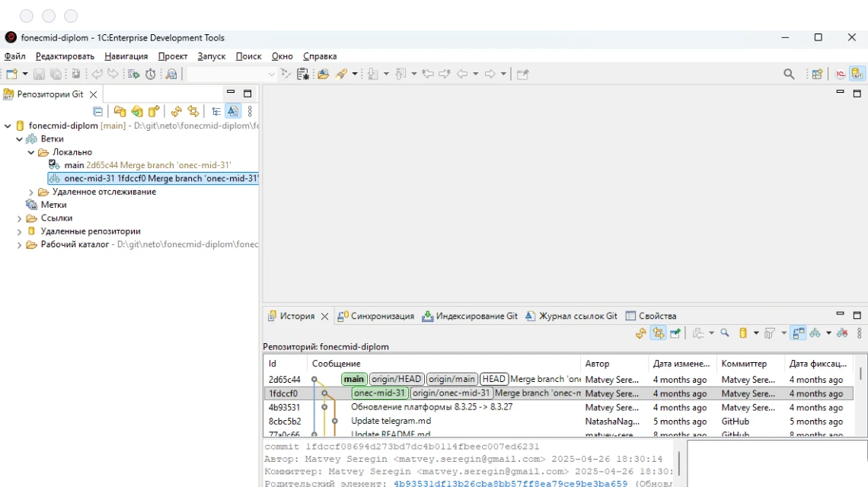Toggle link with editor in History toolbar
868x487 pixels.
(658, 333)
